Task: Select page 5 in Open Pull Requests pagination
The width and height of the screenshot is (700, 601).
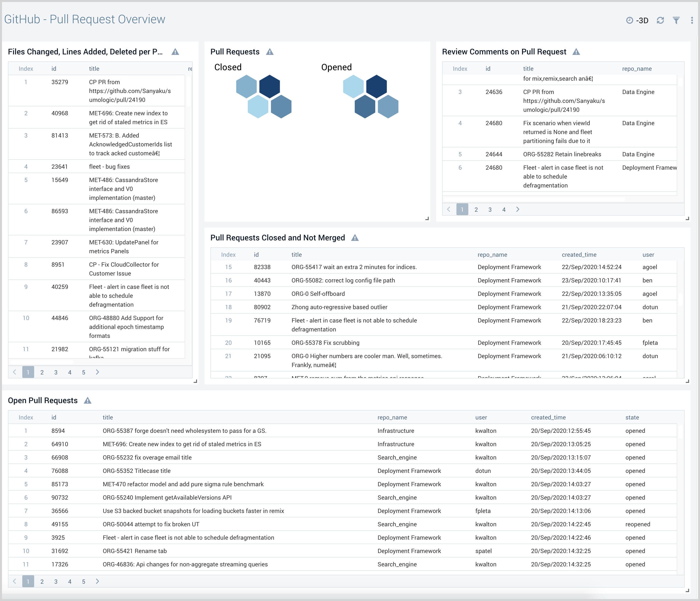Action: pos(83,581)
